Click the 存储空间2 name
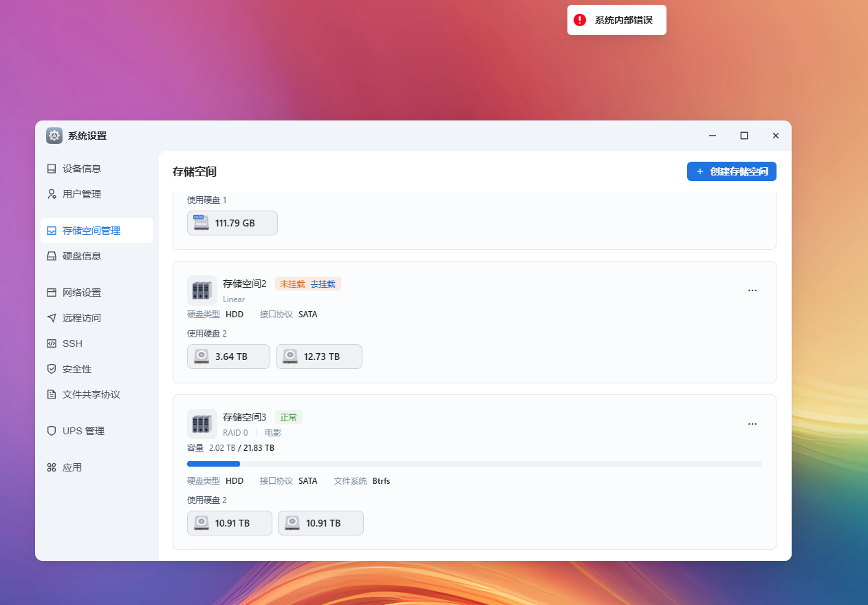Image resolution: width=868 pixels, height=605 pixels. pyautogui.click(x=244, y=284)
